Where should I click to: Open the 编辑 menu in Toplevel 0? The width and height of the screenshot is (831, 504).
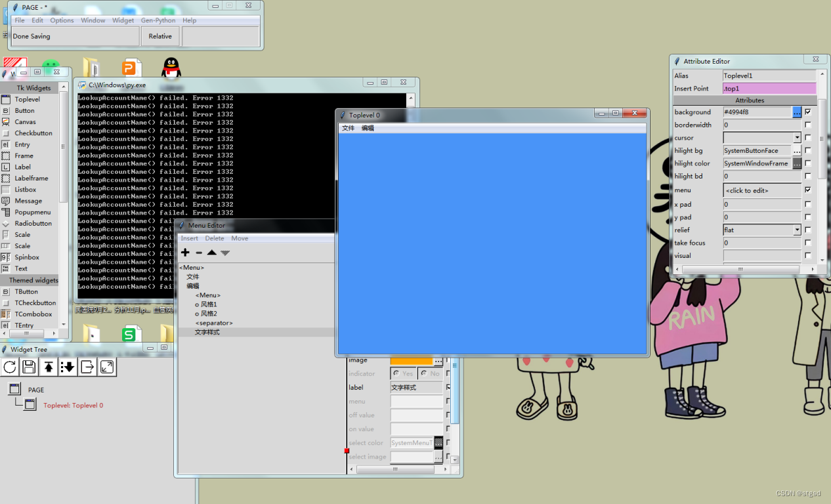[368, 128]
